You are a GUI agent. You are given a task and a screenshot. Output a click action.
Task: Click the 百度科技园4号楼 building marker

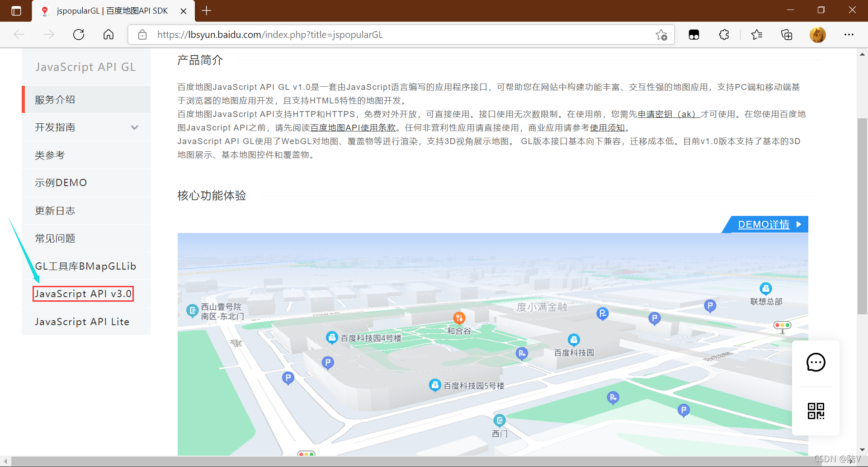click(332, 337)
